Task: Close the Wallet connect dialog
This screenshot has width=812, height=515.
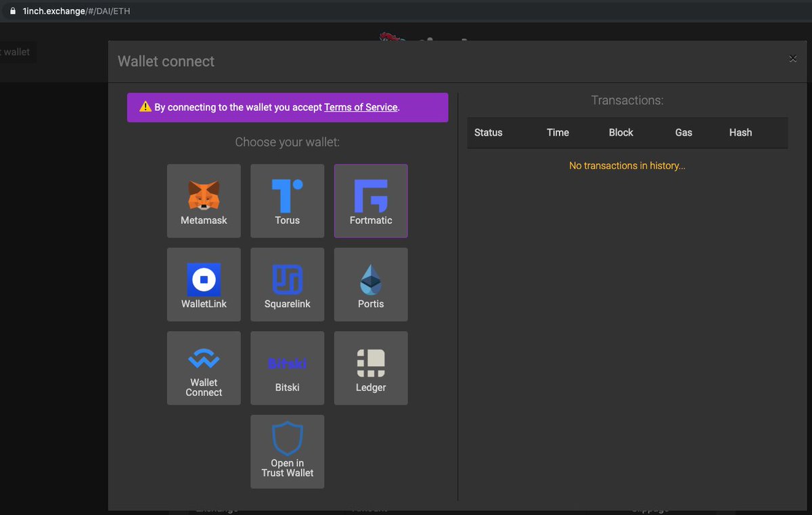Action: click(x=792, y=59)
